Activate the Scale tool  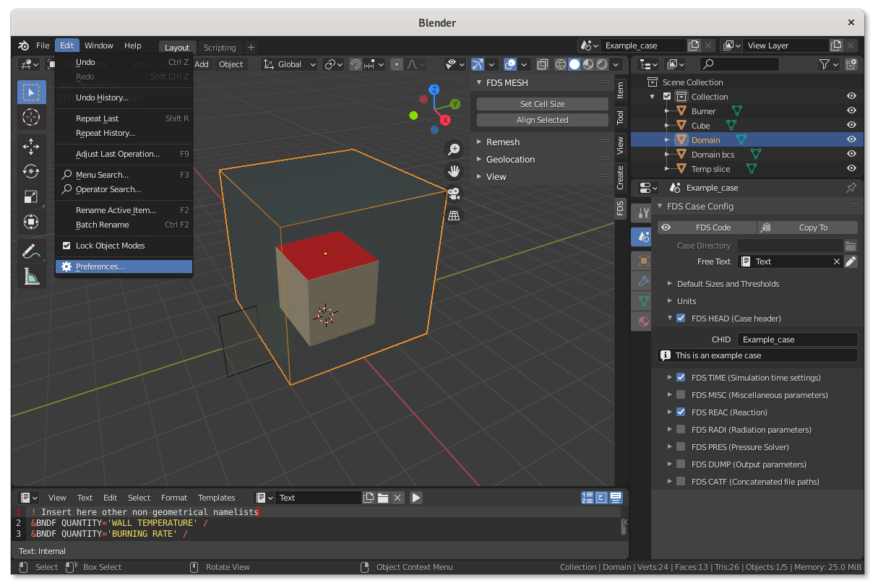coord(31,196)
